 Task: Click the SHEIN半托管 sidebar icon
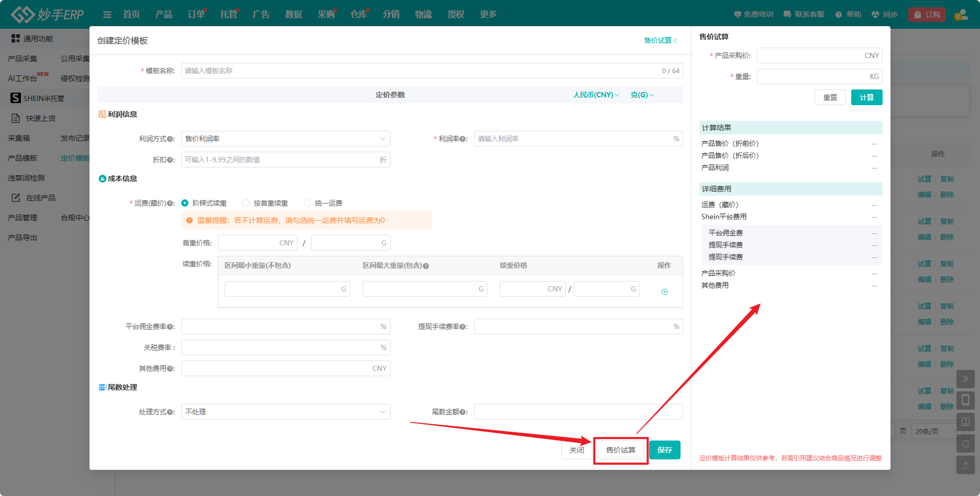pyautogui.click(x=16, y=98)
